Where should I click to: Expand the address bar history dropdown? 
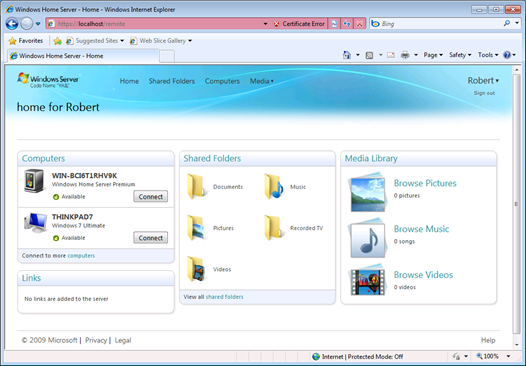265,24
